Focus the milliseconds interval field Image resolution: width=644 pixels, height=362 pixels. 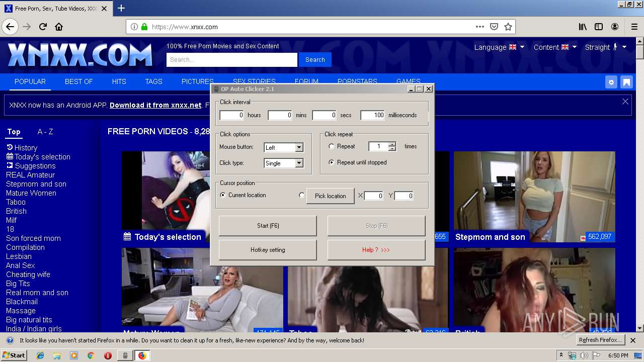372,115
